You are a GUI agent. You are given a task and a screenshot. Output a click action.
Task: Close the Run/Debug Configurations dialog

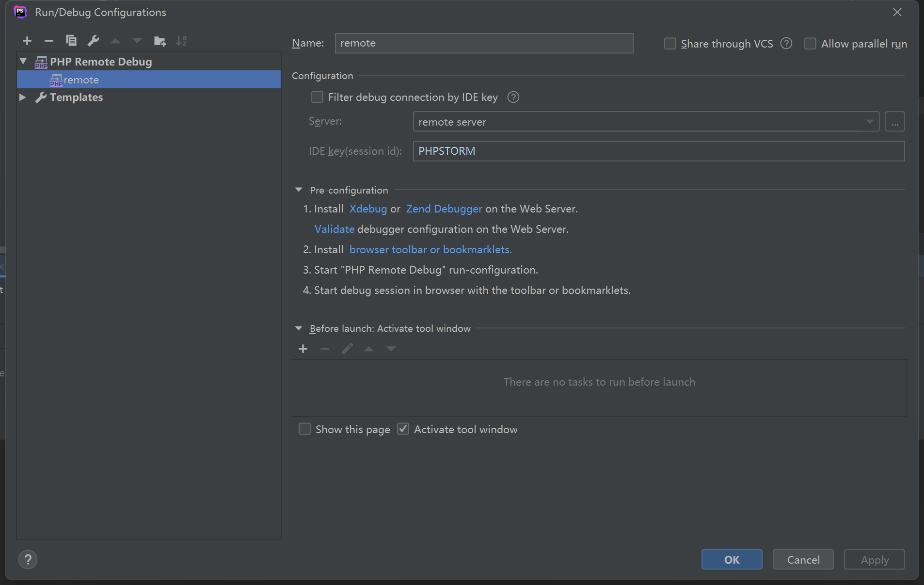(x=897, y=12)
